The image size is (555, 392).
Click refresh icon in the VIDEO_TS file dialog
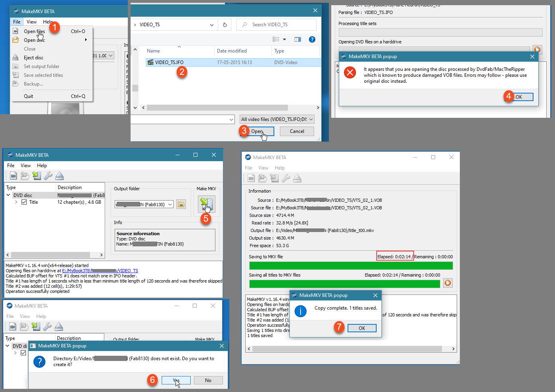tap(225, 25)
